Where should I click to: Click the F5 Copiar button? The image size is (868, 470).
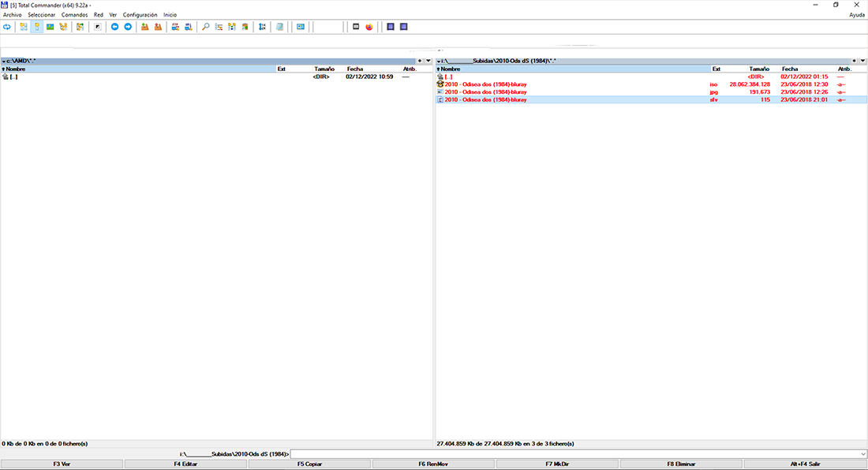(309, 464)
